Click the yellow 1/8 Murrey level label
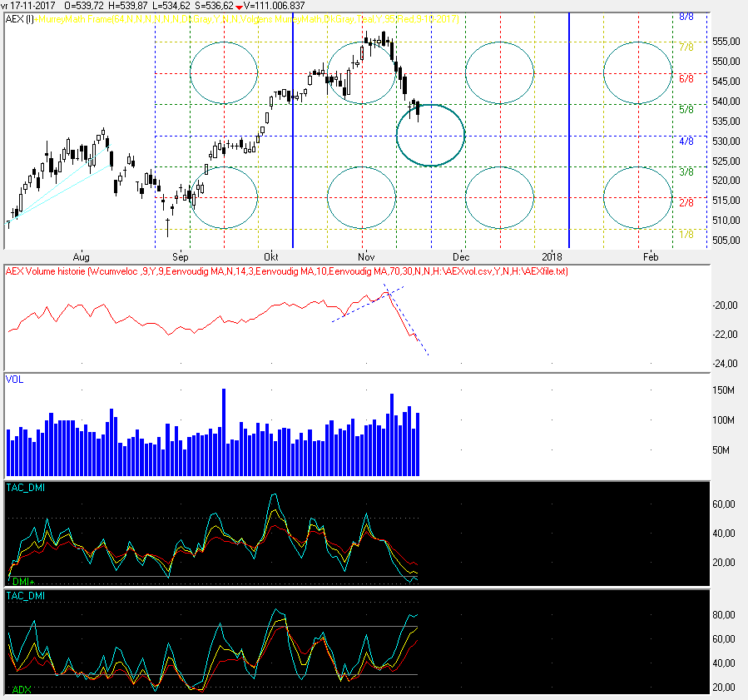Viewport: 748px width, 700px height. point(686,235)
